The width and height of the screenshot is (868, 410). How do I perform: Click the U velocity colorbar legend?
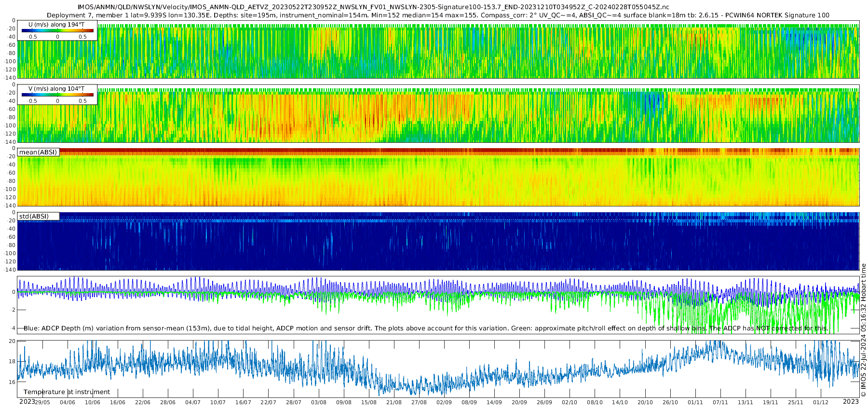(x=57, y=30)
